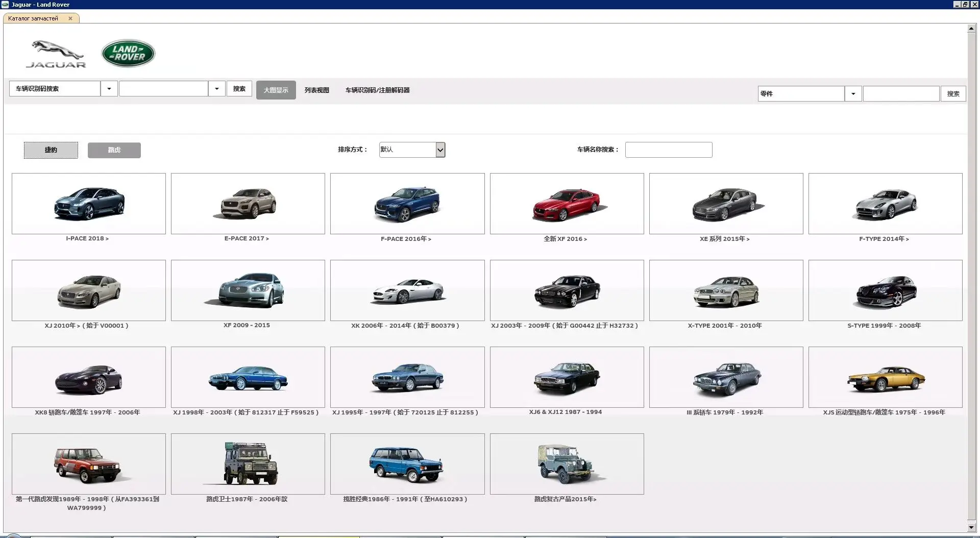Screen dimensions: 980x538
Task: Choose the XJS gold convertible 1975-1996 tile
Action: [x=885, y=377]
